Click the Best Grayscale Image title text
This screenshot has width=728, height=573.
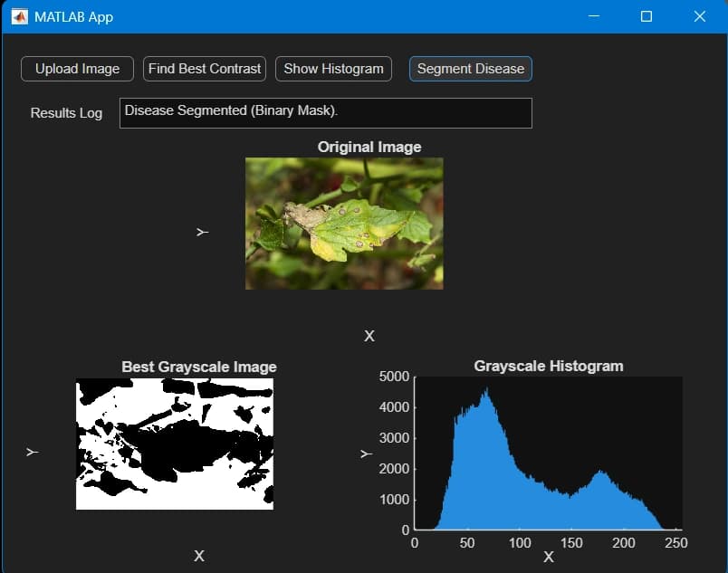(x=199, y=367)
